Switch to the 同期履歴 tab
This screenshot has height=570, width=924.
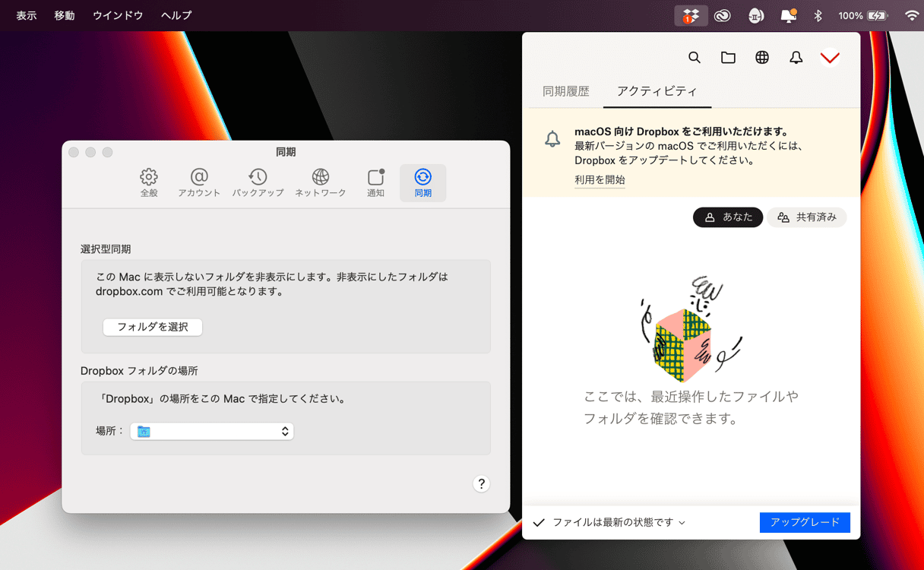tap(566, 91)
